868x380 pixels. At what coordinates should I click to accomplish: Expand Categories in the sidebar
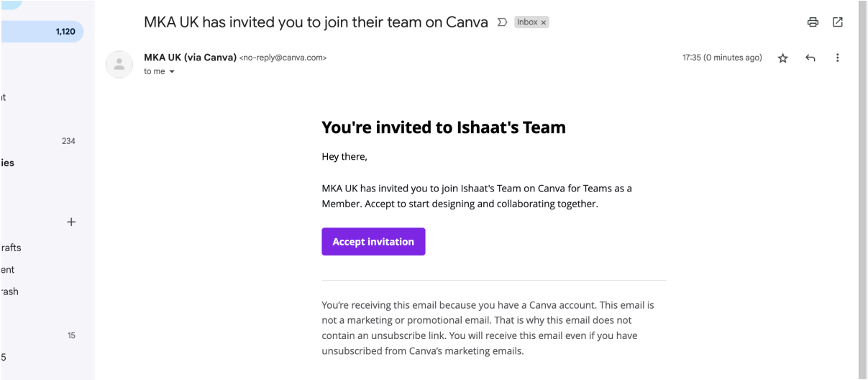click(x=7, y=163)
